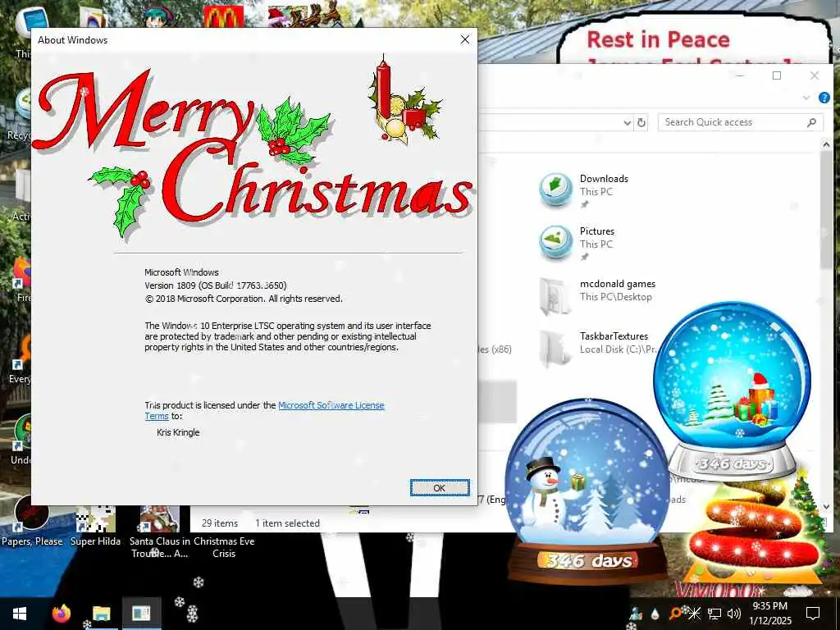
Task: Open File Explorer from the taskbar
Action: pos(101,614)
